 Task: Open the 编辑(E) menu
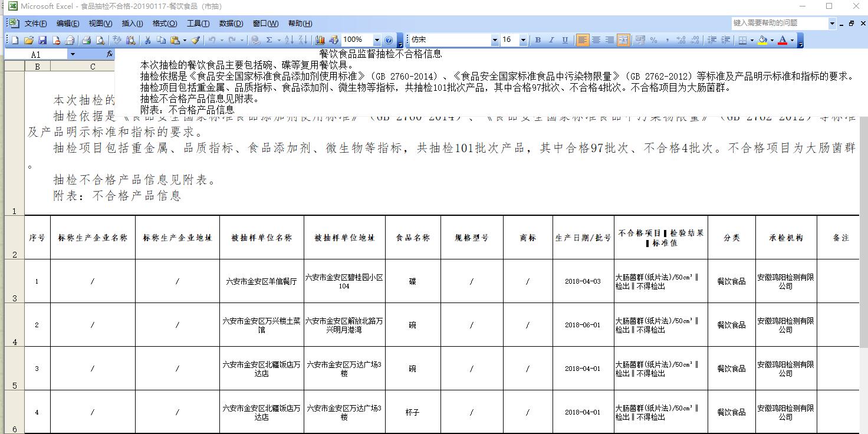pos(68,24)
